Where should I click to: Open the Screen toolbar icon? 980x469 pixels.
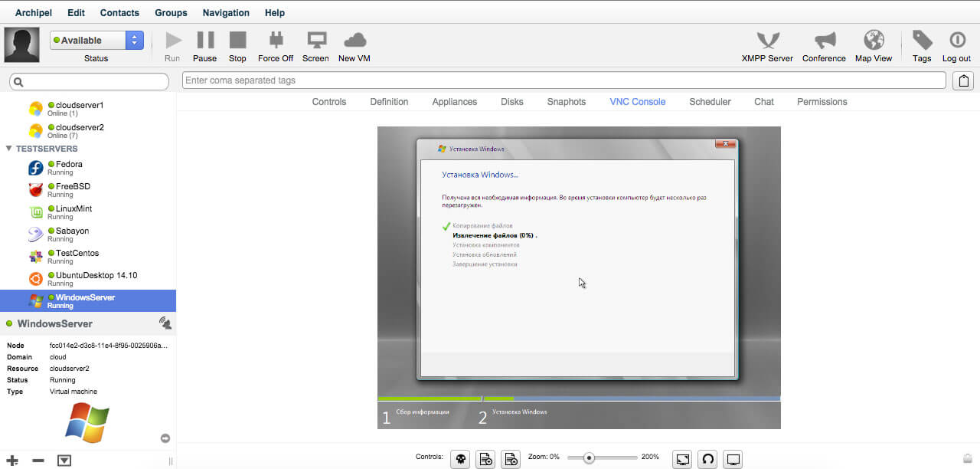[x=315, y=41]
